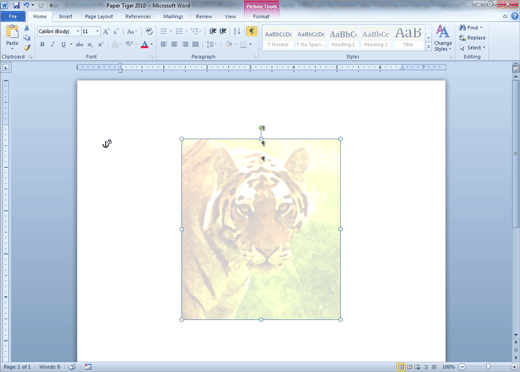Toggle Center alignment
The height and width of the screenshot is (372, 520).
coord(174,44)
